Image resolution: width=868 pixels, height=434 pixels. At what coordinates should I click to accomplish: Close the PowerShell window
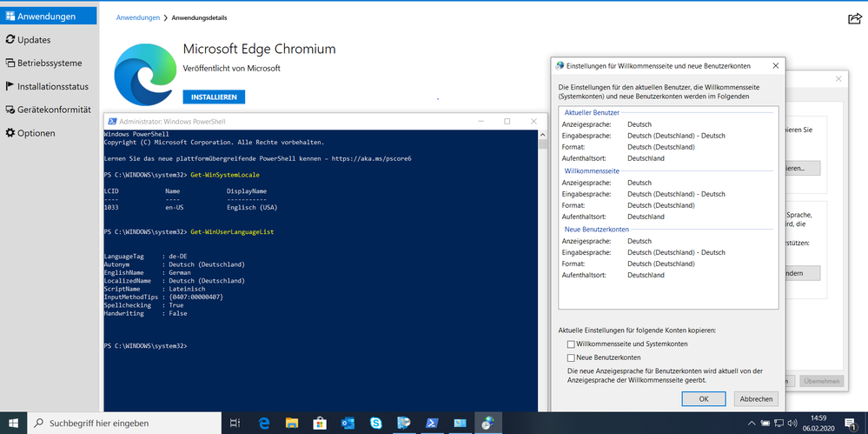[533, 122]
